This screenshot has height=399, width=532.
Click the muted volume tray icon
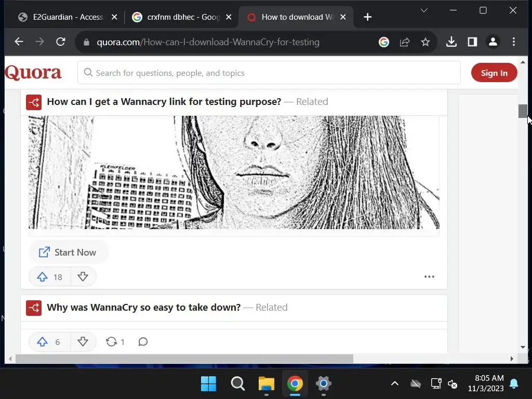click(x=453, y=384)
